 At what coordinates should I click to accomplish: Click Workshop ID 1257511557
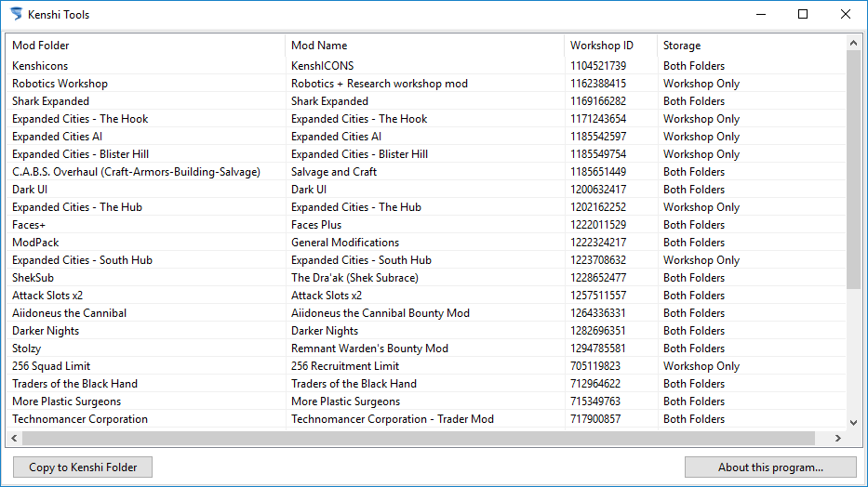point(598,296)
